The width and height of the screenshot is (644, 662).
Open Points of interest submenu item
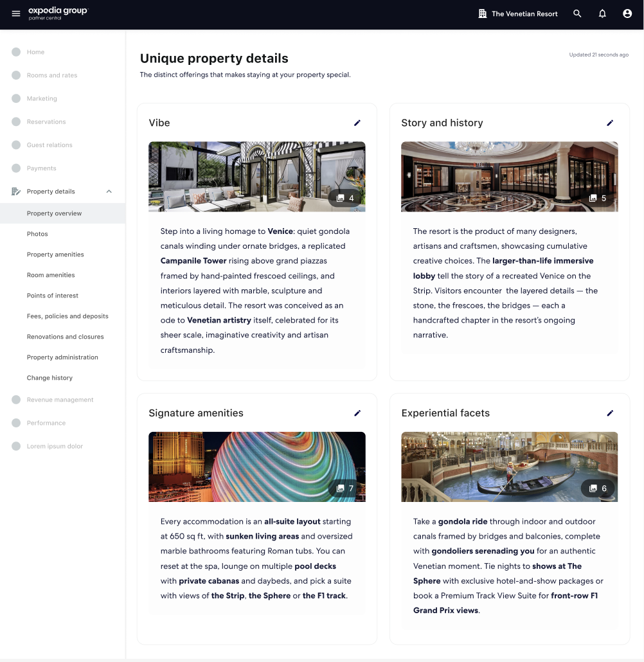pos(52,296)
